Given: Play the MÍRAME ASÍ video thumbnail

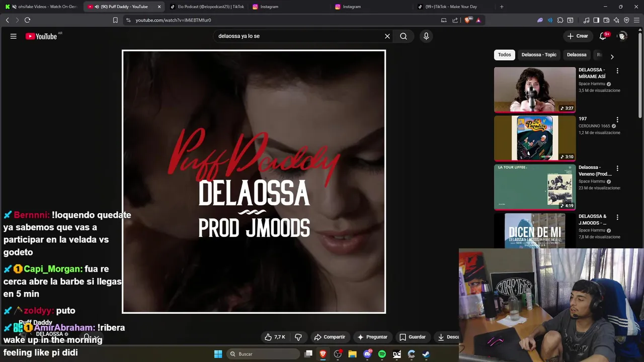Looking at the screenshot, I should pyautogui.click(x=535, y=89).
